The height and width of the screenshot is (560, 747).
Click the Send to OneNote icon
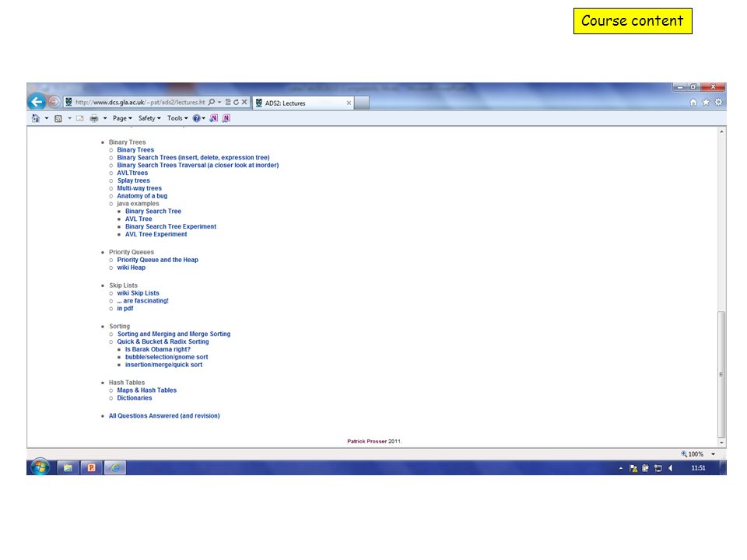(214, 118)
